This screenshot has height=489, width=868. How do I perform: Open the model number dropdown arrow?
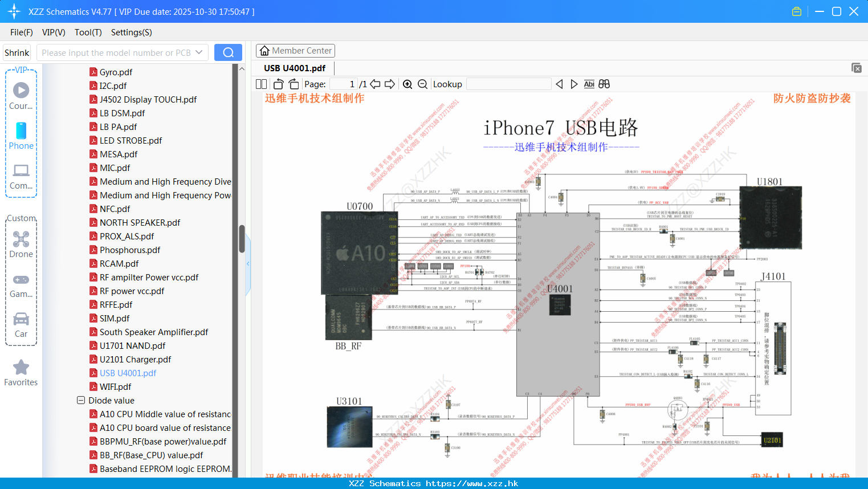(199, 52)
